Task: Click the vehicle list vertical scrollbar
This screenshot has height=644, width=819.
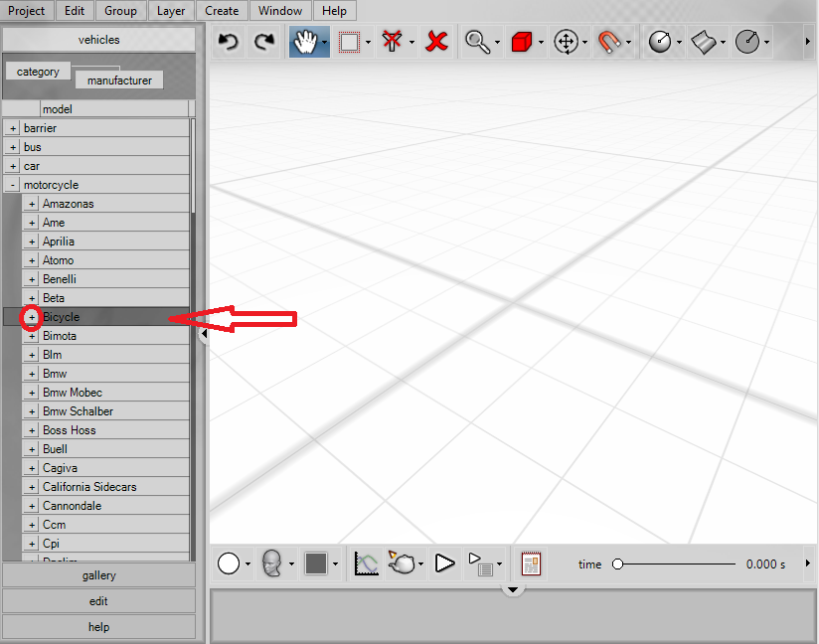Action: click(193, 166)
